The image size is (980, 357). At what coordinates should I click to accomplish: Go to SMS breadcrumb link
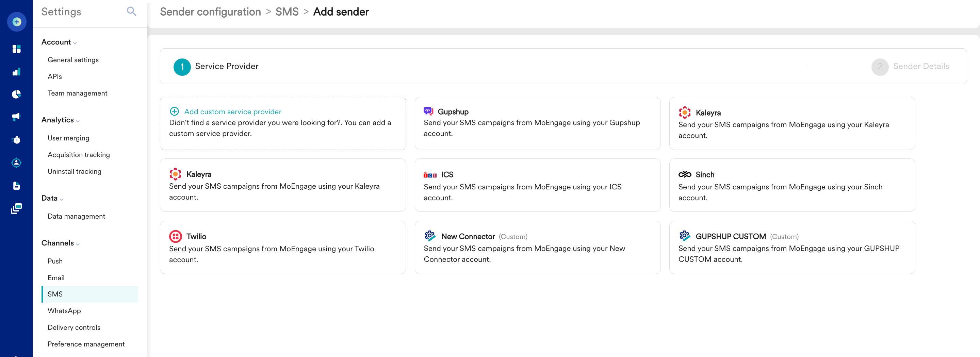(287, 12)
